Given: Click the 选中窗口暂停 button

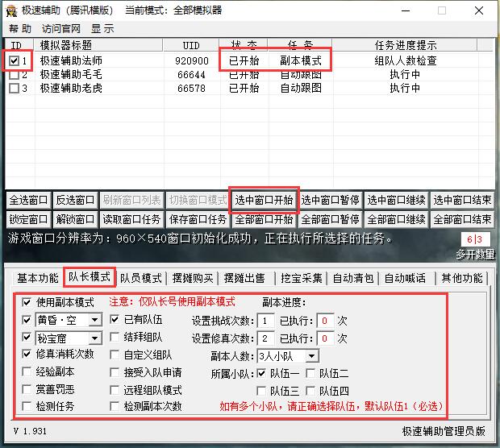Looking at the screenshot, I should [331, 200].
